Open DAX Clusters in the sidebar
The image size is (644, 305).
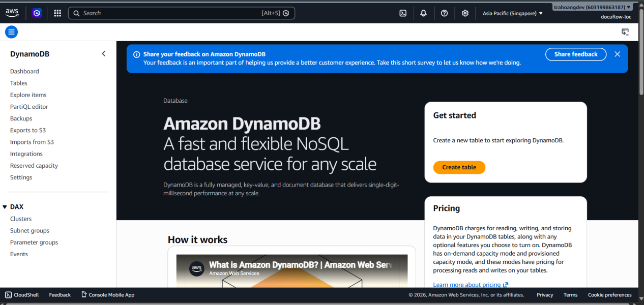[x=21, y=219]
